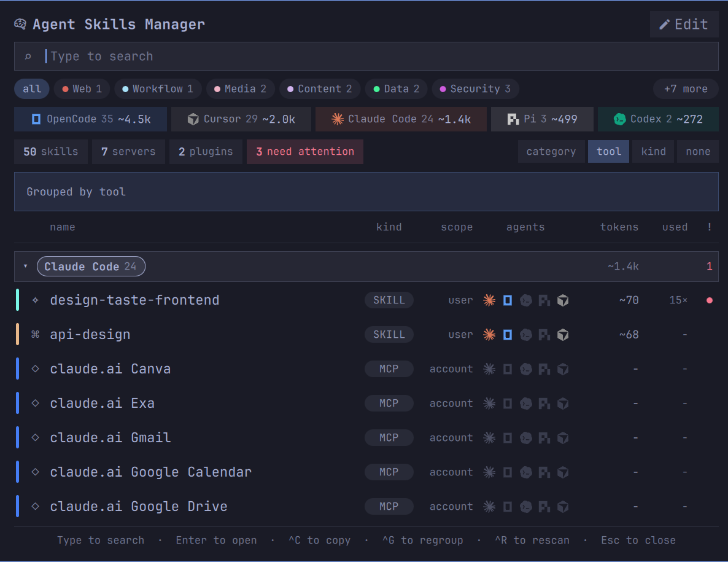The height and width of the screenshot is (562, 728).
Task: Filter by Data category chip
Action: click(x=396, y=88)
